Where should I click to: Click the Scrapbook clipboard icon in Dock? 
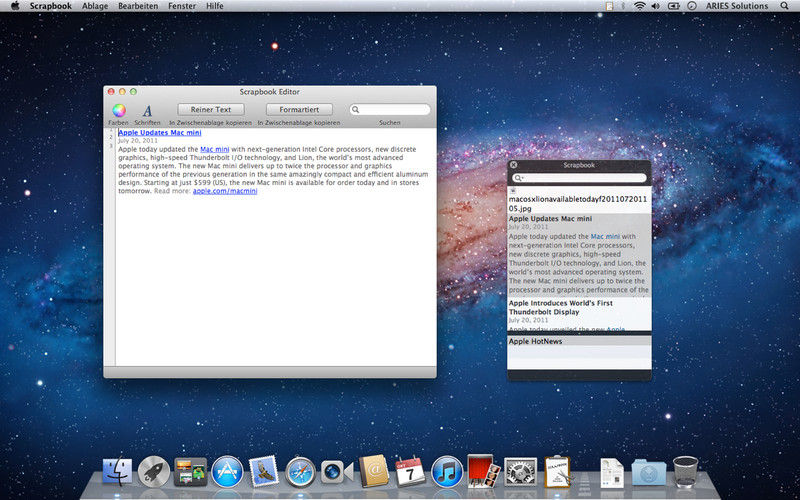click(558, 471)
